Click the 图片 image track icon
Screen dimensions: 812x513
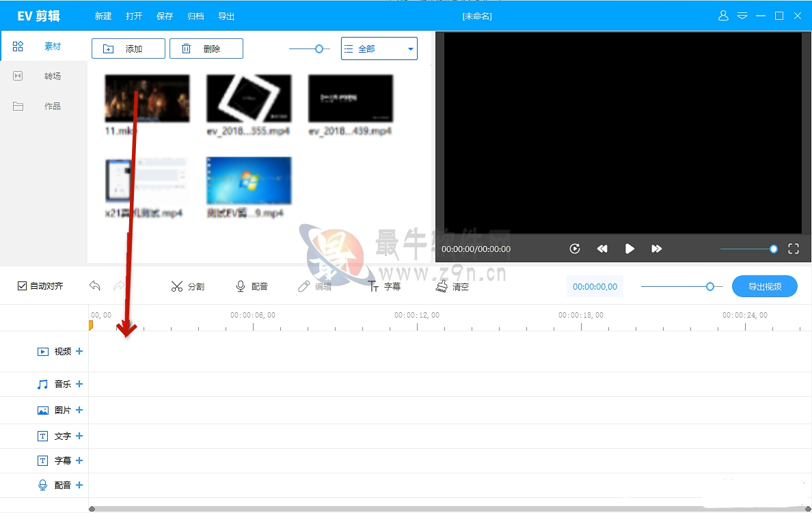tap(42, 411)
